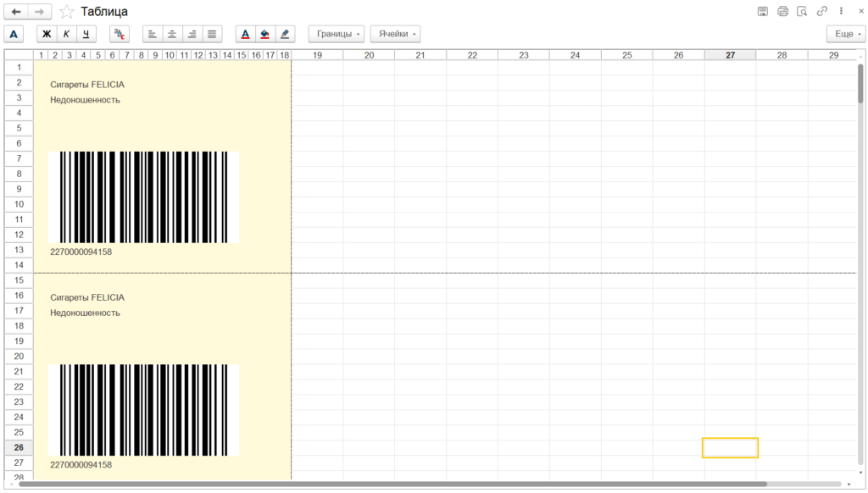The image size is (868, 493).
Task: Add Таблица to favorites with the star
Action: pos(67,12)
